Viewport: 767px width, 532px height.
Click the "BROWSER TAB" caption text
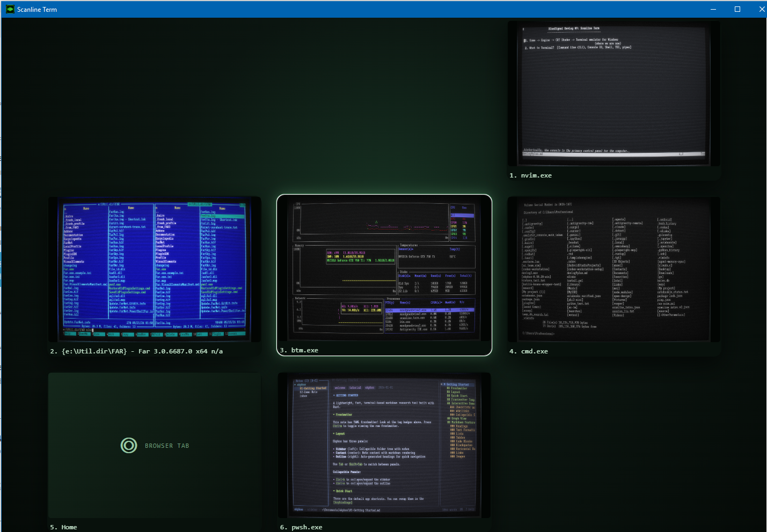pyautogui.click(x=167, y=446)
